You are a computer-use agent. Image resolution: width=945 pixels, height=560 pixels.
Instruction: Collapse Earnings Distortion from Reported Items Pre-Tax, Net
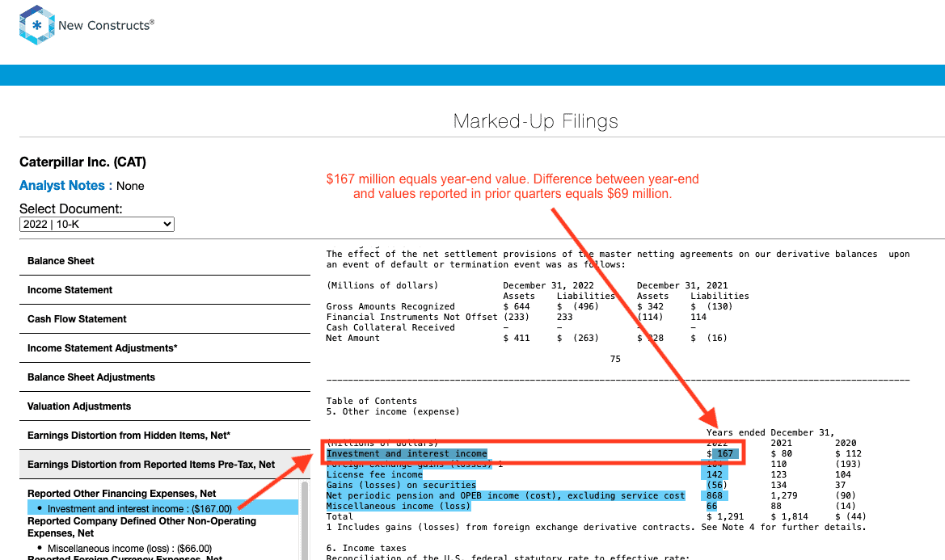[x=165, y=465]
